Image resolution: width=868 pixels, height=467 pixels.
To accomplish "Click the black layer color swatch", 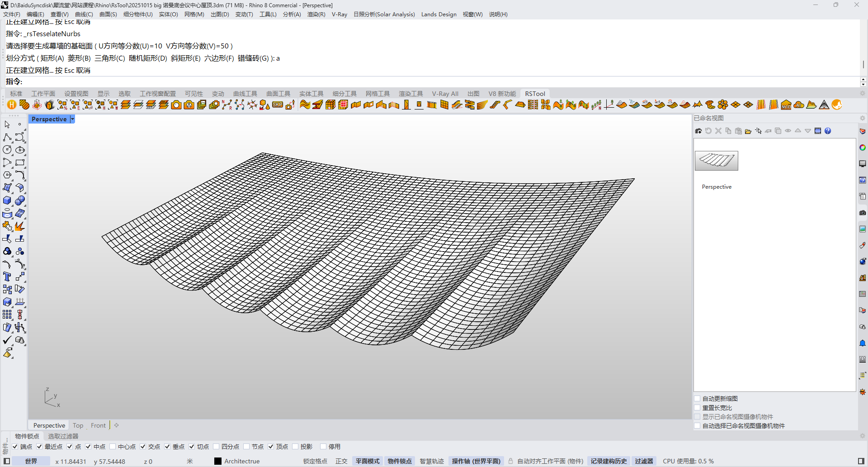I will 218,461.
